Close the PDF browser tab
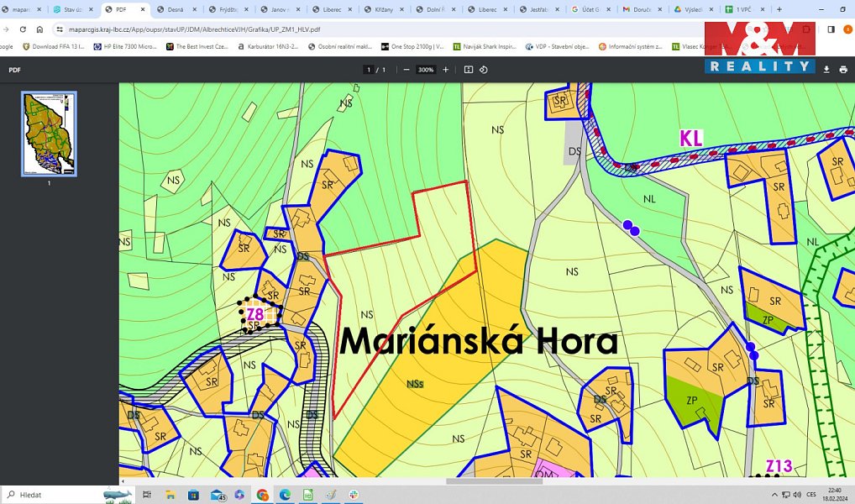Viewport: 855px width, 504px height. coord(144,9)
